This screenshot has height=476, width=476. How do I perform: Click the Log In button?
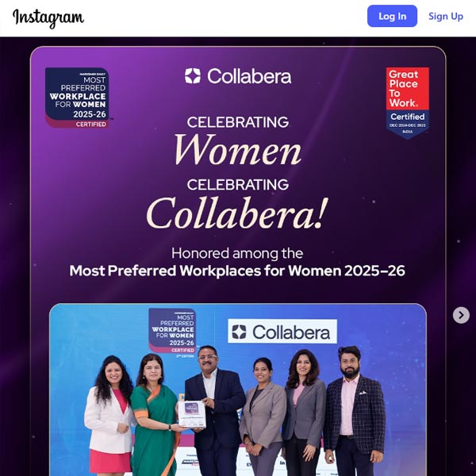click(x=392, y=16)
